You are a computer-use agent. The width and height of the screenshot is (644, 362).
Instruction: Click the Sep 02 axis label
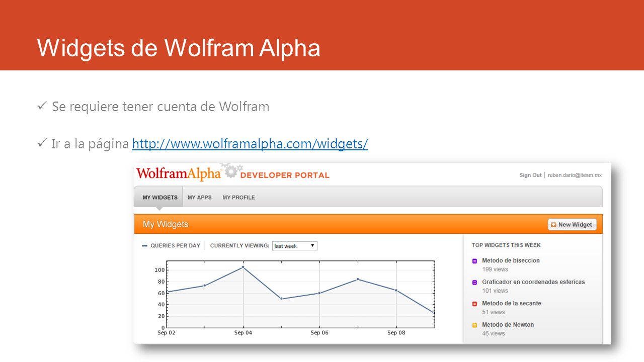(x=167, y=333)
